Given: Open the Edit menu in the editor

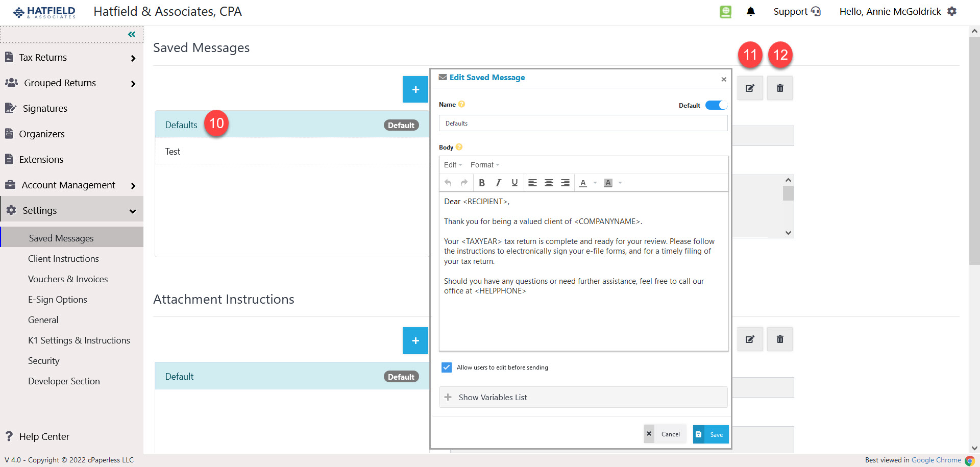Looking at the screenshot, I should (x=452, y=164).
